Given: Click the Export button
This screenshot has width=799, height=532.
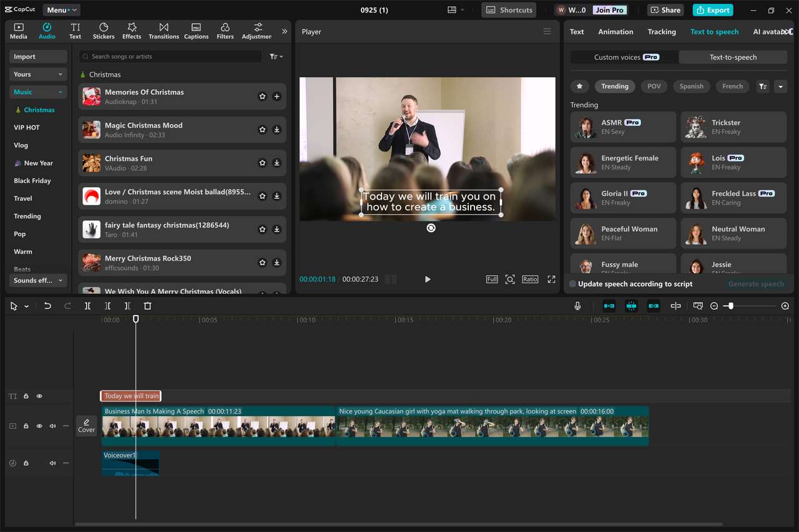Looking at the screenshot, I should click(x=712, y=10).
